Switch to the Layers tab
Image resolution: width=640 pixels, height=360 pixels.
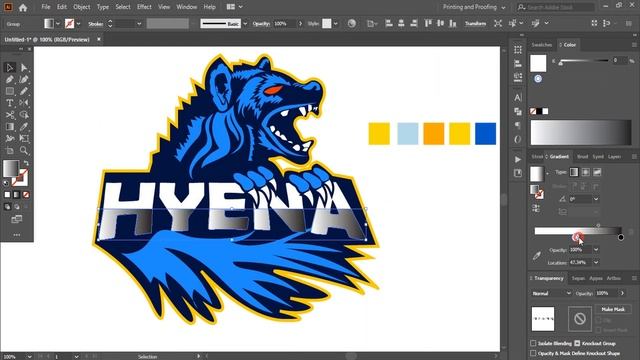pos(614,157)
